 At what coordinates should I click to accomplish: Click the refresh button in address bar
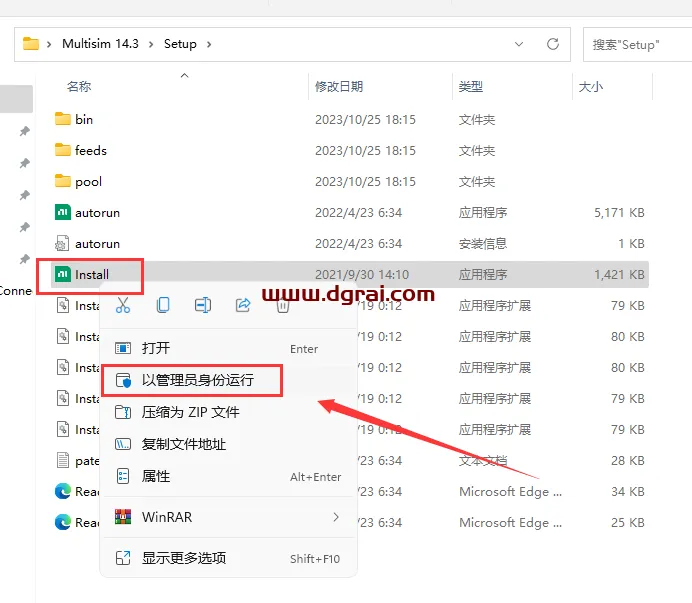coord(553,44)
